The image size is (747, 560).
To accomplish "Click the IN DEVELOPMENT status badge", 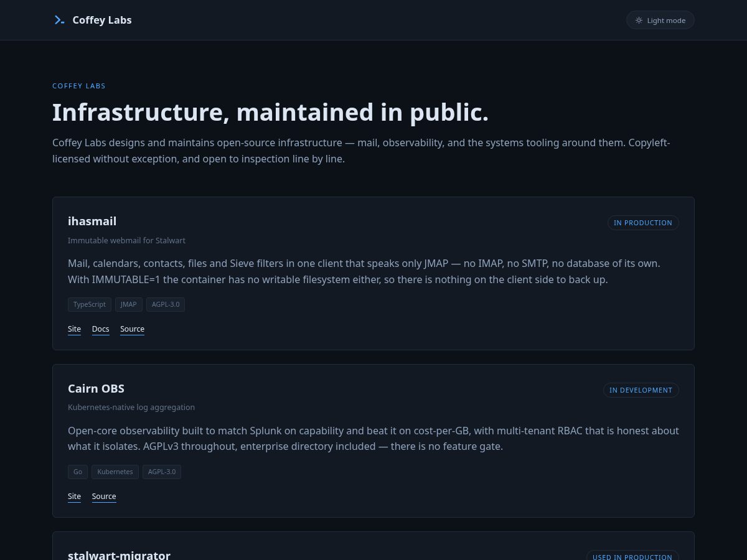I will (641, 390).
